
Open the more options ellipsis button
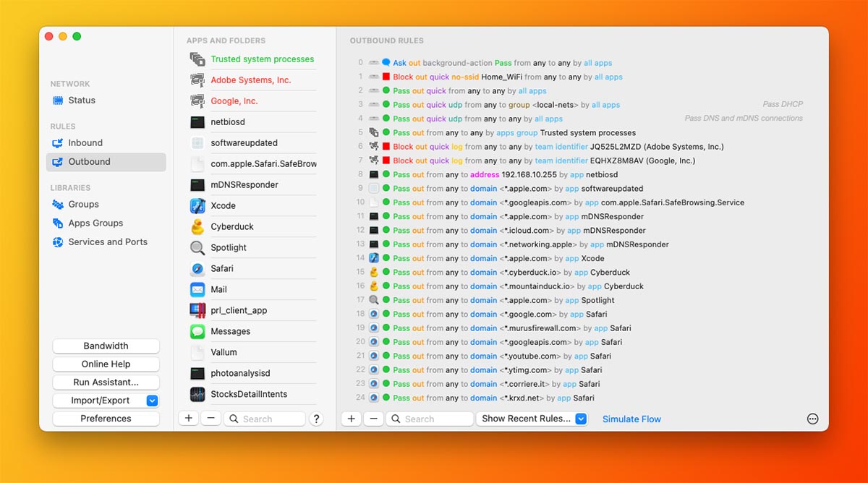[x=813, y=419]
